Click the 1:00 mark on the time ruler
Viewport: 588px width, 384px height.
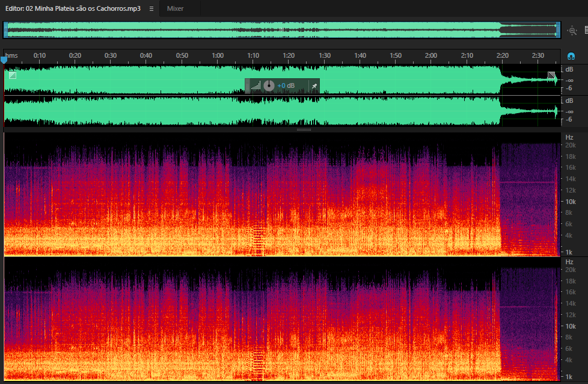point(218,55)
